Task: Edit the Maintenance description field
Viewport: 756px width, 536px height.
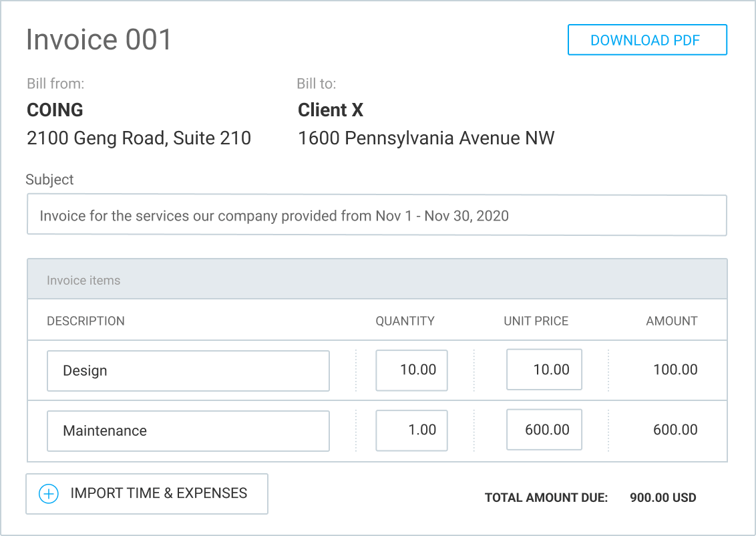Action: (188, 431)
